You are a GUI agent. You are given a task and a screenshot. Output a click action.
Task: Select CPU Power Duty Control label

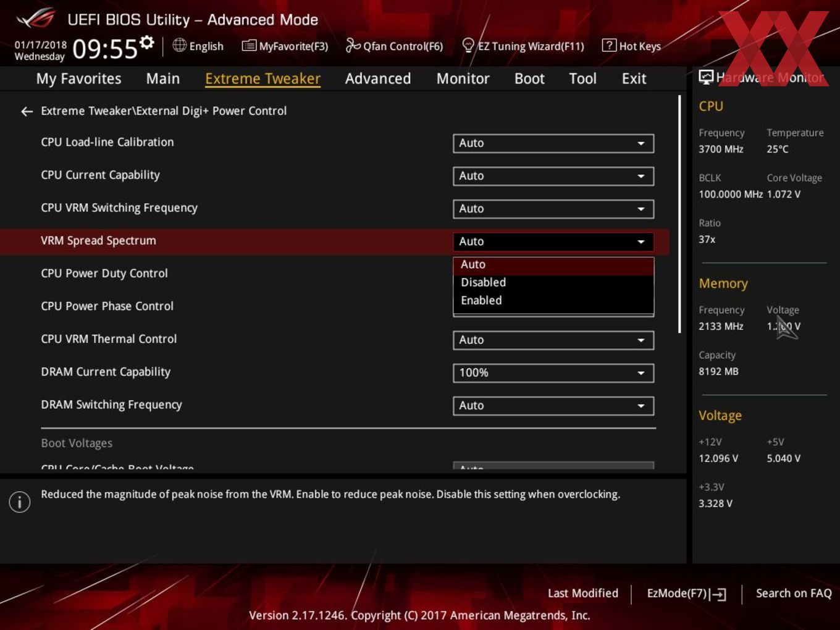point(104,273)
